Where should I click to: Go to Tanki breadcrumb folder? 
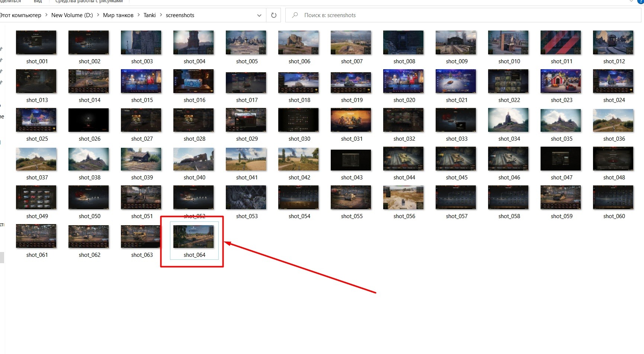coord(150,15)
